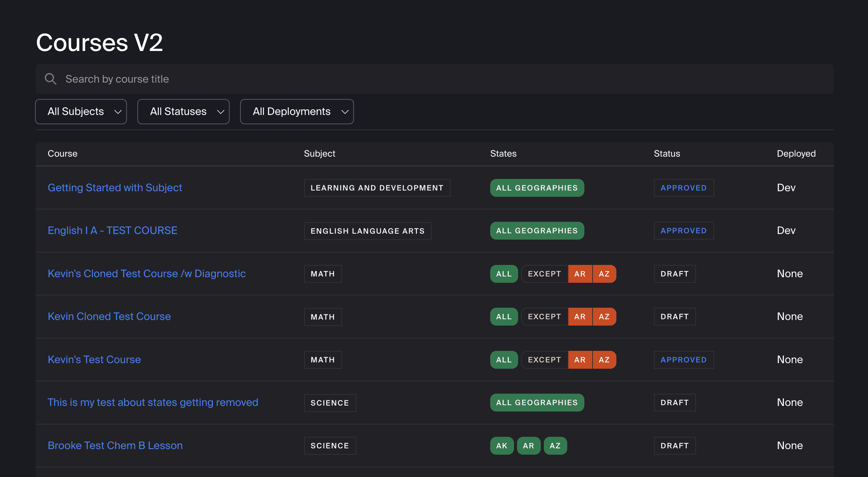Click the English Language Arts subject tag
The height and width of the screenshot is (477, 868).
pos(368,231)
